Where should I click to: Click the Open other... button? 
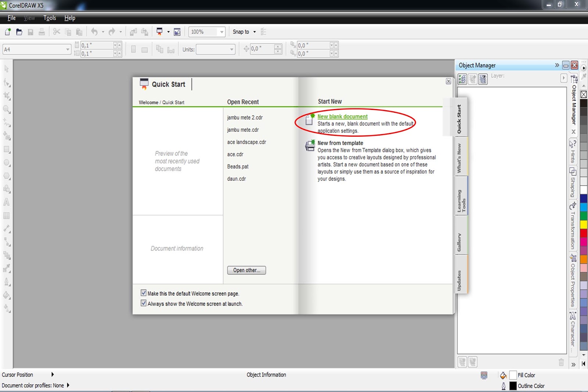[x=247, y=270]
